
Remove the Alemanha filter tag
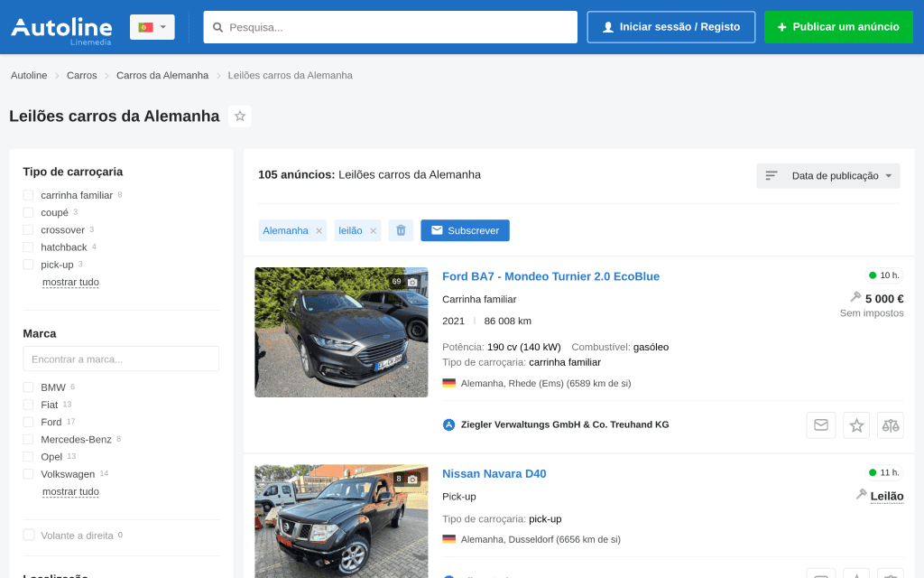tap(319, 230)
